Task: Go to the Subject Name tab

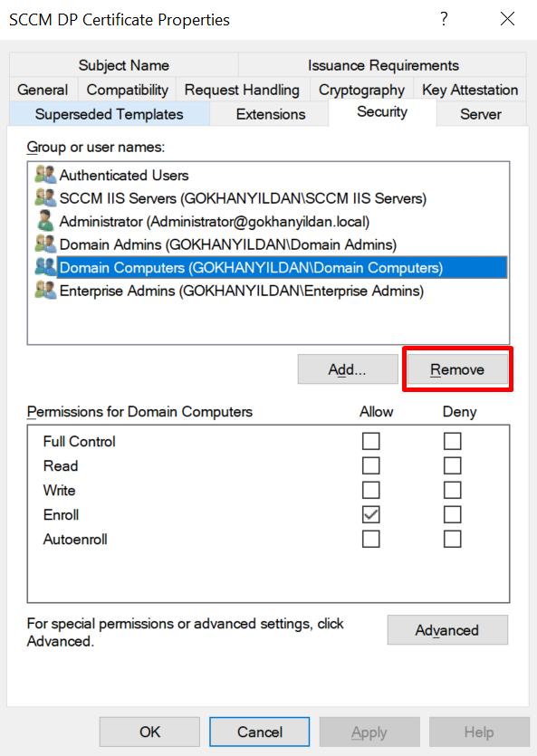Action: [123, 65]
